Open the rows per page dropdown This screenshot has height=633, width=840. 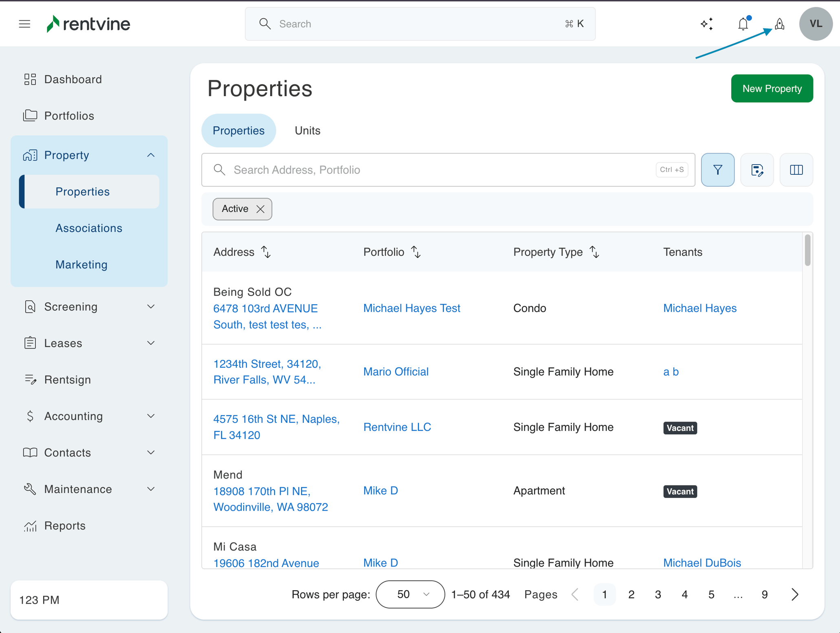click(x=410, y=594)
